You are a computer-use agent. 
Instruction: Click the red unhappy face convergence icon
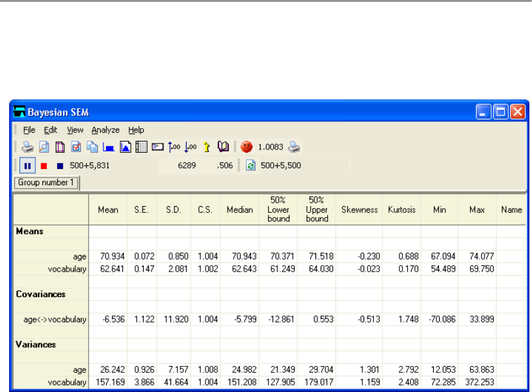tap(246, 148)
